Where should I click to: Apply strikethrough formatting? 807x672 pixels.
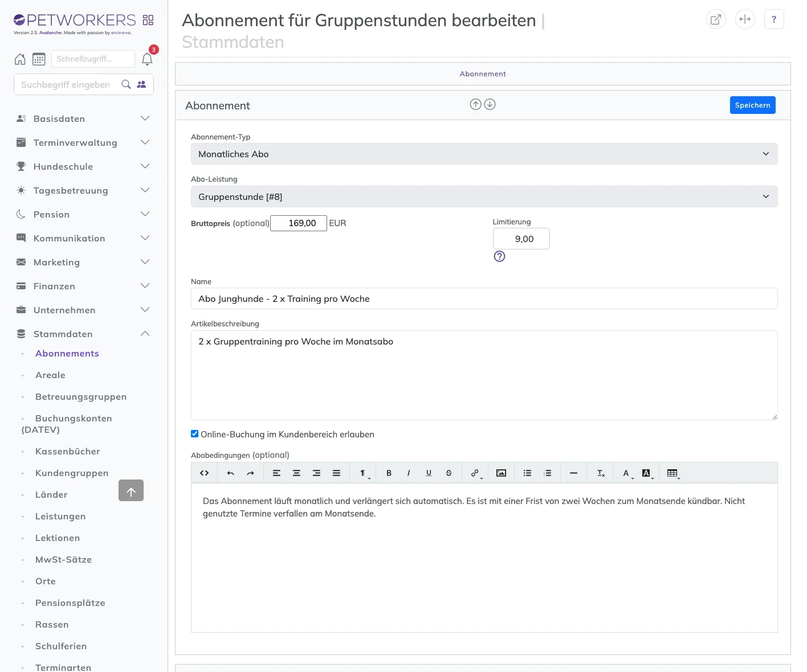[449, 473]
